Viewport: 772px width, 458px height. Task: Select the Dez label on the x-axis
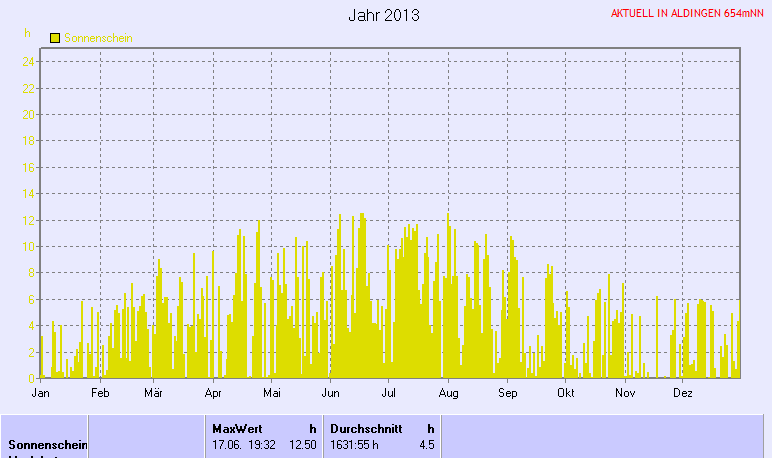(683, 393)
